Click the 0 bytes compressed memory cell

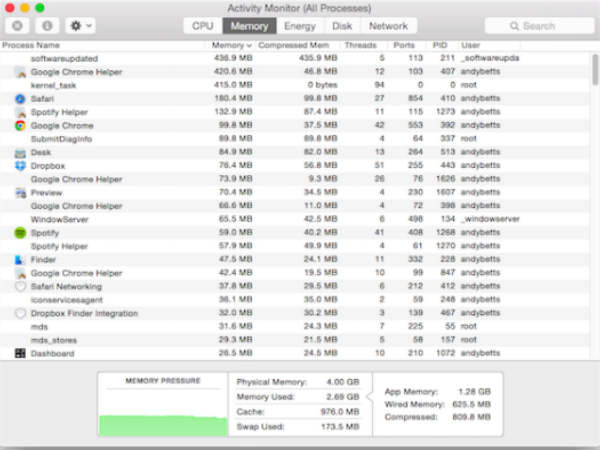(x=322, y=85)
